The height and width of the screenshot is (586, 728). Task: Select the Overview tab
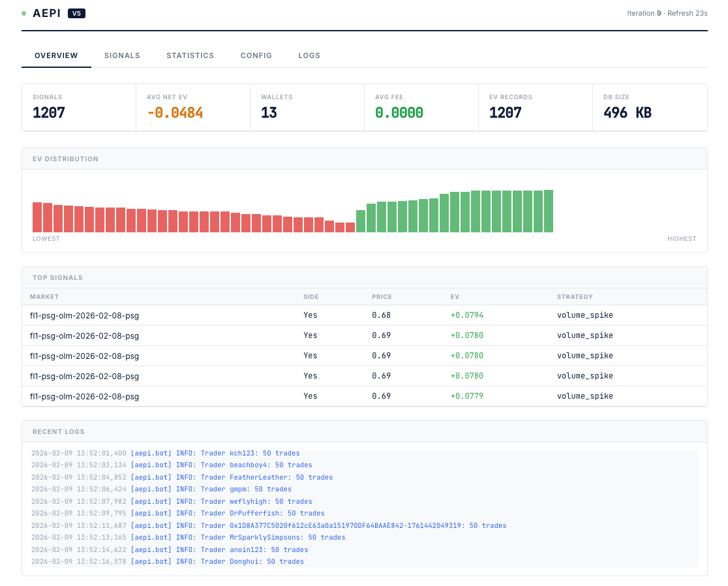[x=56, y=55]
